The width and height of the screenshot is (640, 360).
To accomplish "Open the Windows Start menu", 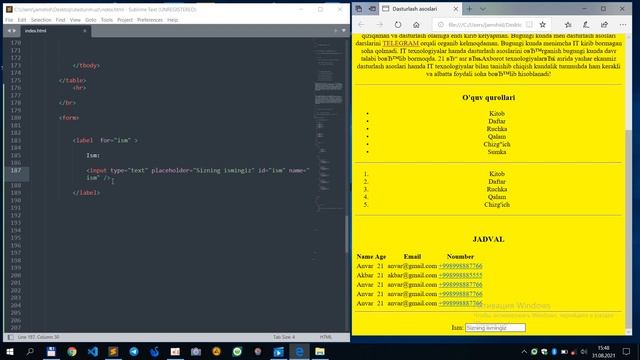I will click(10, 351).
